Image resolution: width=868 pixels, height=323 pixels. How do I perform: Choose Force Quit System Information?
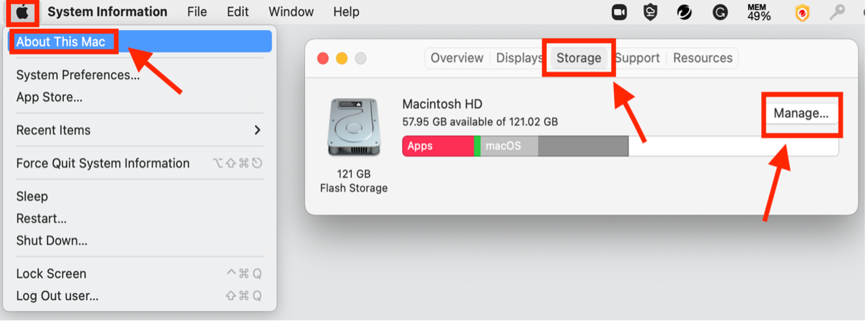tap(103, 163)
